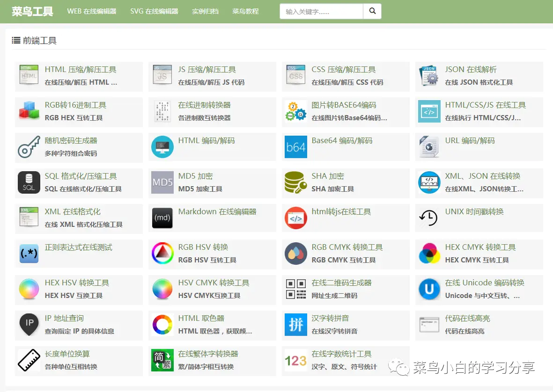Viewport: 553px width, 392px height.
Task: Click the SHA database key icon
Action: 295,182
